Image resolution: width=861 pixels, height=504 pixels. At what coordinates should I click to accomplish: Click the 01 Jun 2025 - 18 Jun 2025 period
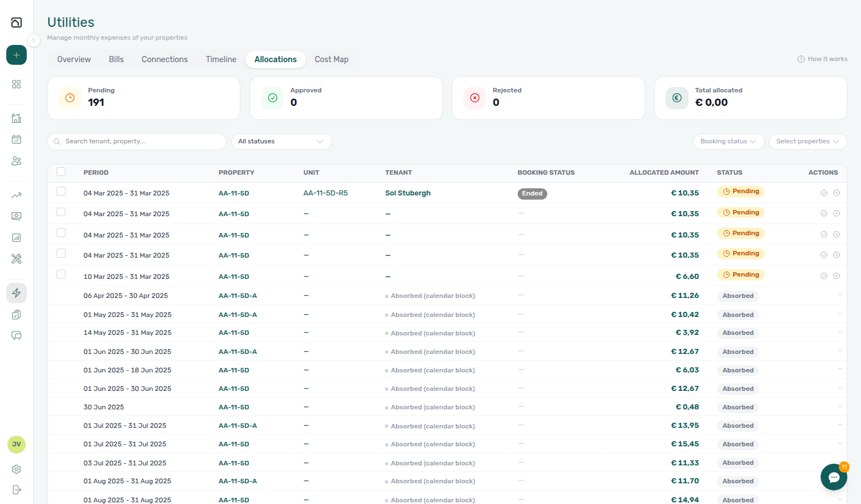click(x=127, y=370)
